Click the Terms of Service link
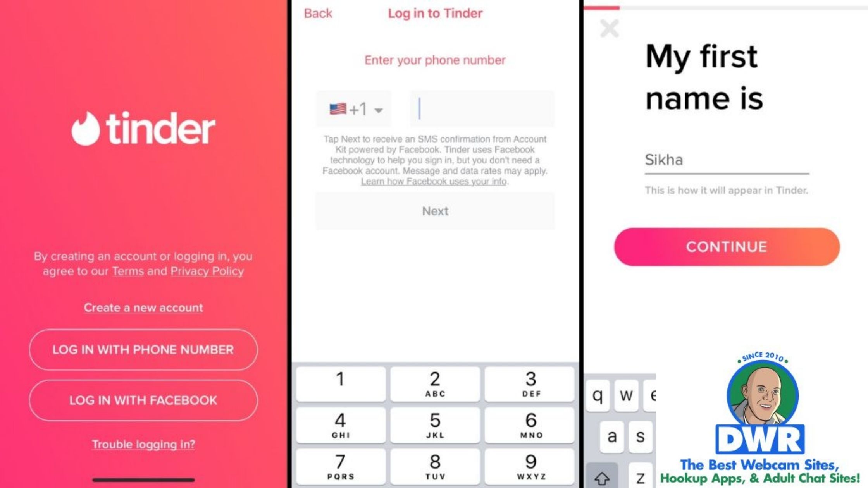This screenshot has height=488, width=868. (x=127, y=271)
